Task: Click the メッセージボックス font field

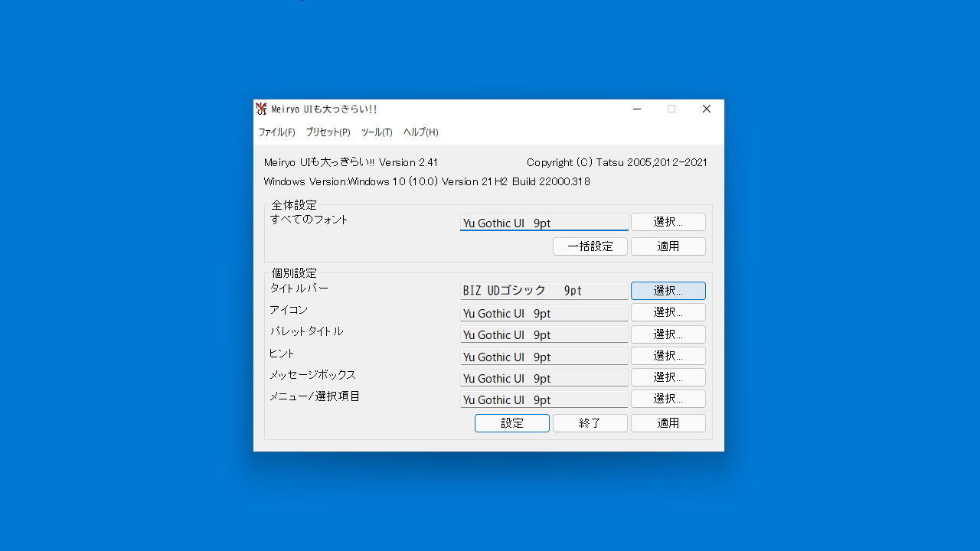Action: pyautogui.click(x=544, y=378)
